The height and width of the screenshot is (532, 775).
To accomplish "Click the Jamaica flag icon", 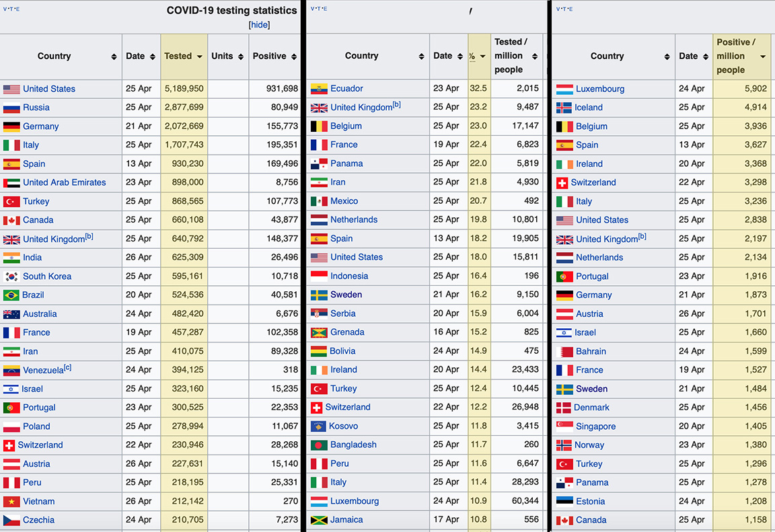I will (319, 520).
